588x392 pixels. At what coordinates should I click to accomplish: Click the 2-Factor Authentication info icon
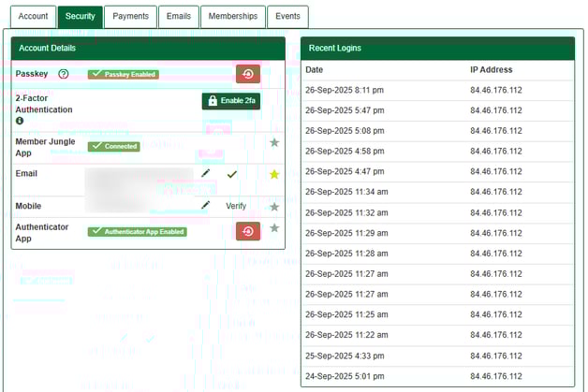(x=21, y=121)
